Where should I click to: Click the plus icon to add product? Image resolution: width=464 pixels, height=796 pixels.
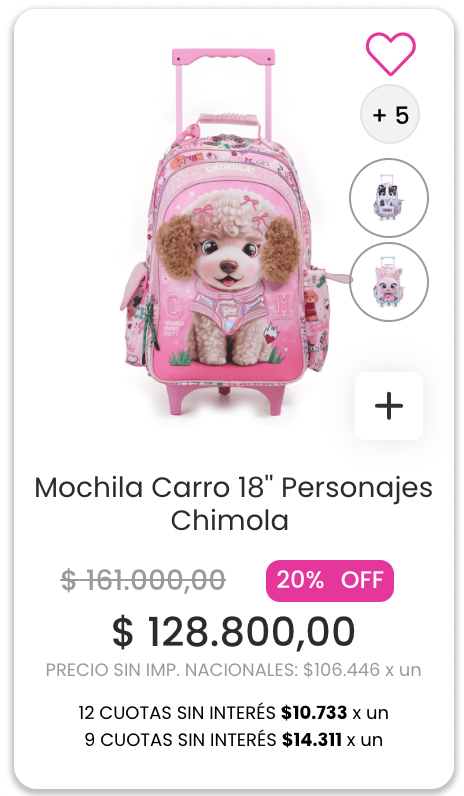(x=389, y=406)
